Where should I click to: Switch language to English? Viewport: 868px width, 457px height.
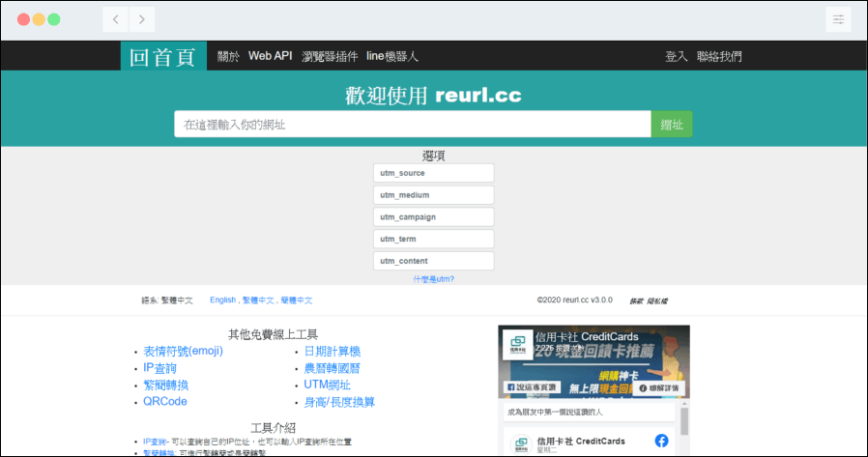tap(222, 300)
